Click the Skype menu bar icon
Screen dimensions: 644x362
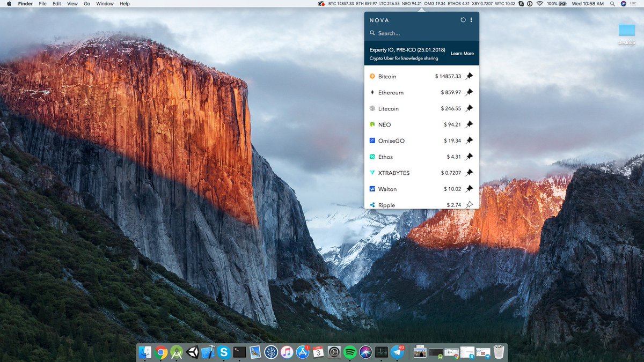coord(522,4)
